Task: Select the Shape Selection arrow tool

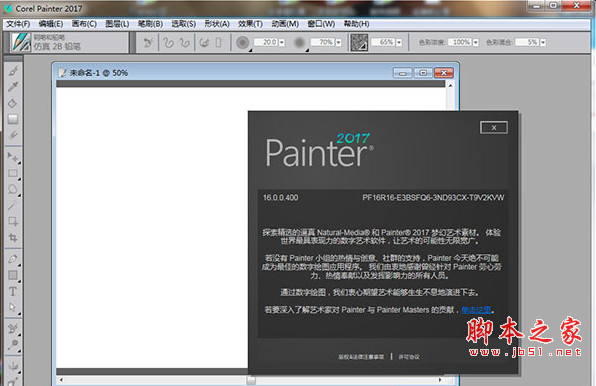Action: tap(13, 307)
